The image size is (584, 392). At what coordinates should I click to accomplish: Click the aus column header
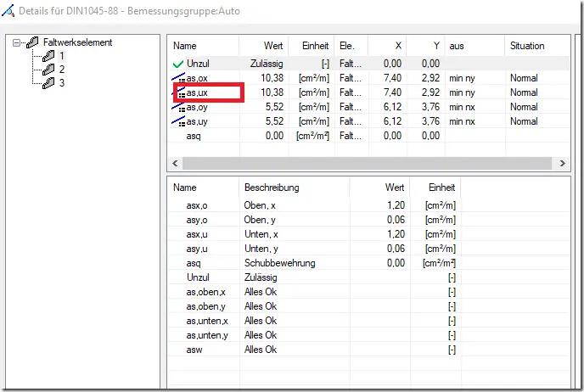pos(474,46)
